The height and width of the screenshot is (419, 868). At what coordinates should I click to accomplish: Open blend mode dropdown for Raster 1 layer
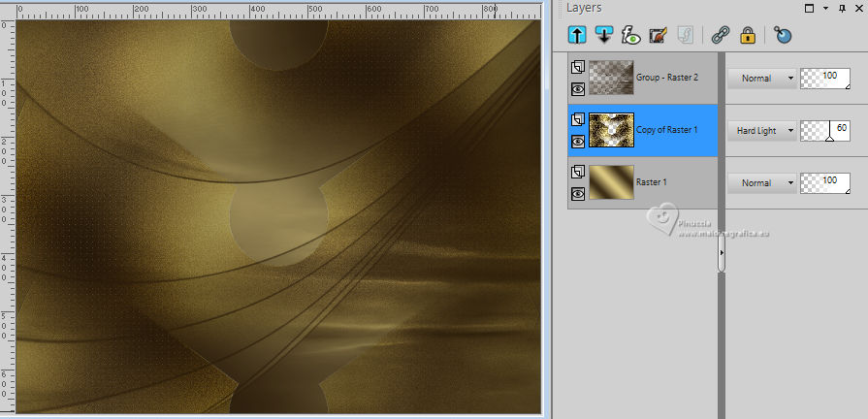pos(761,182)
